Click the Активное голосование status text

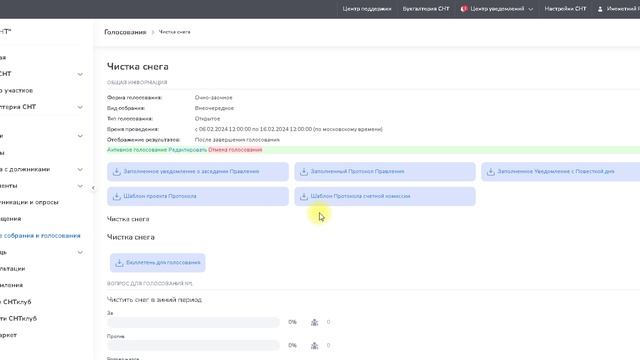coord(137,150)
